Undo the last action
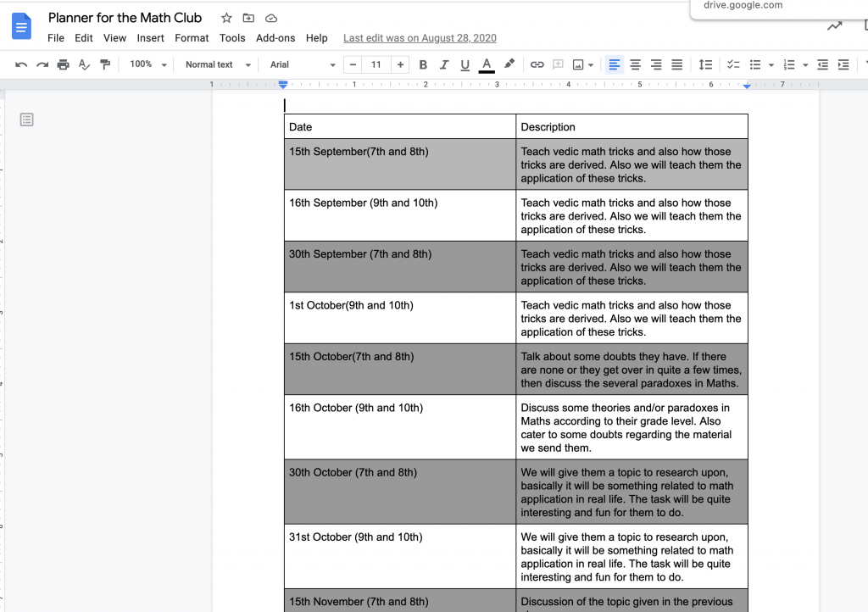Screen dimensions: 868x612 [21, 64]
